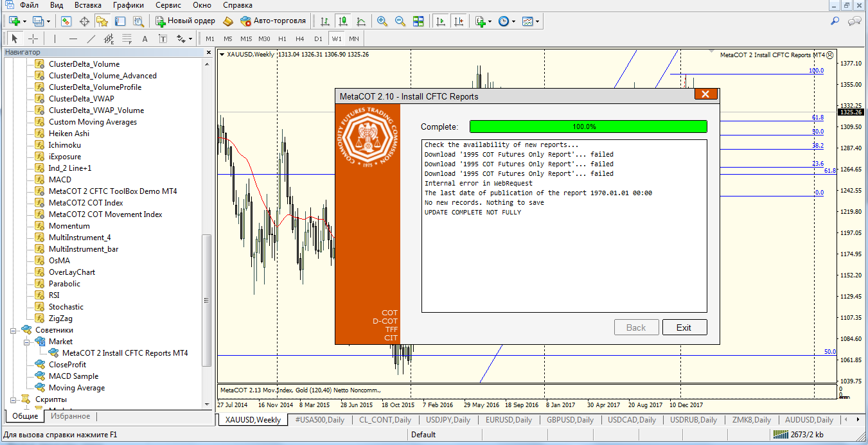Collapse the Скрипты tree node

[x=13, y=399]
